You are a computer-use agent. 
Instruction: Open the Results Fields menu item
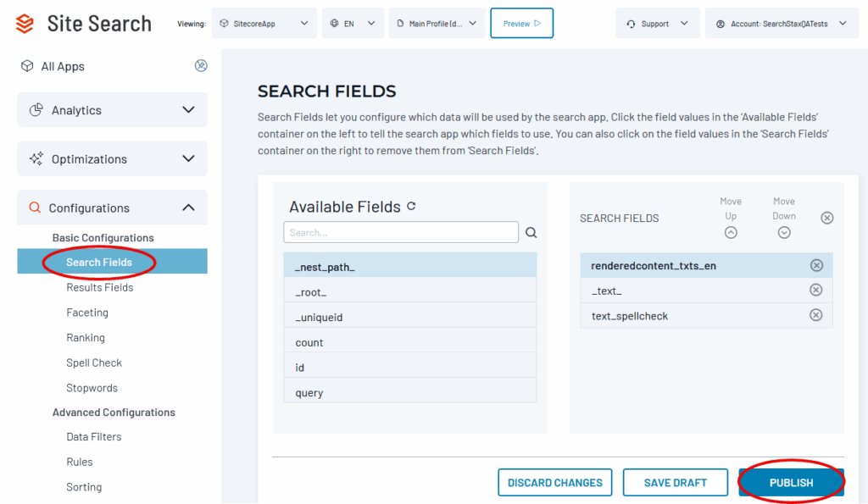(x=100, y=287)
